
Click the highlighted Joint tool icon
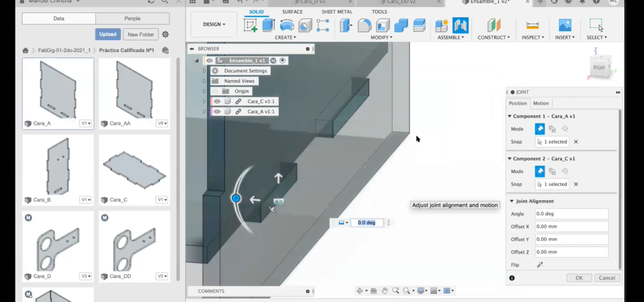click(x=460, y=25)
